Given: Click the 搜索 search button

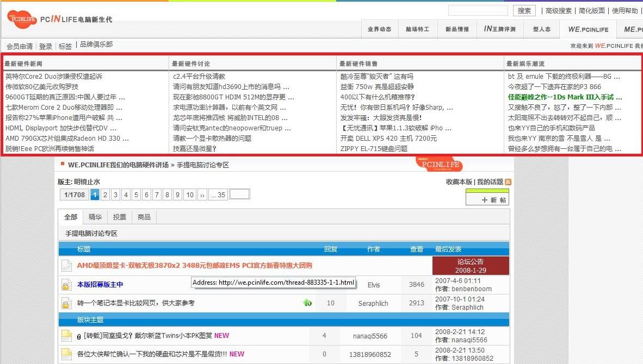Looking at the screenshot, I should 524,11.
